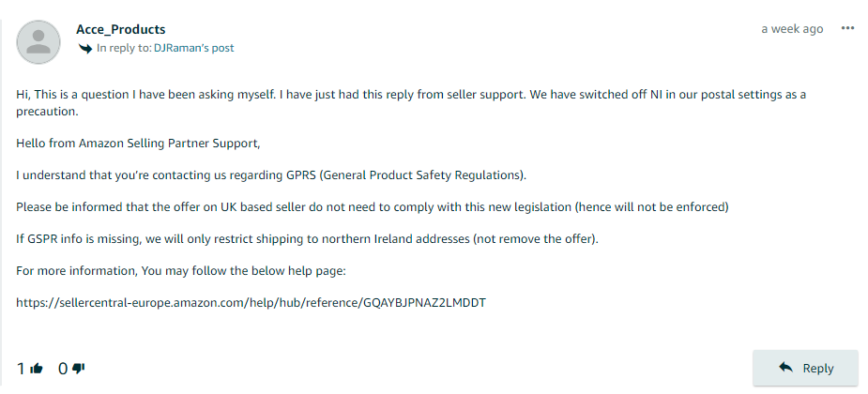Click the 'If GSPR info is missing' sentence
Screen dimensions: 868x394
[x=307, y=239]
